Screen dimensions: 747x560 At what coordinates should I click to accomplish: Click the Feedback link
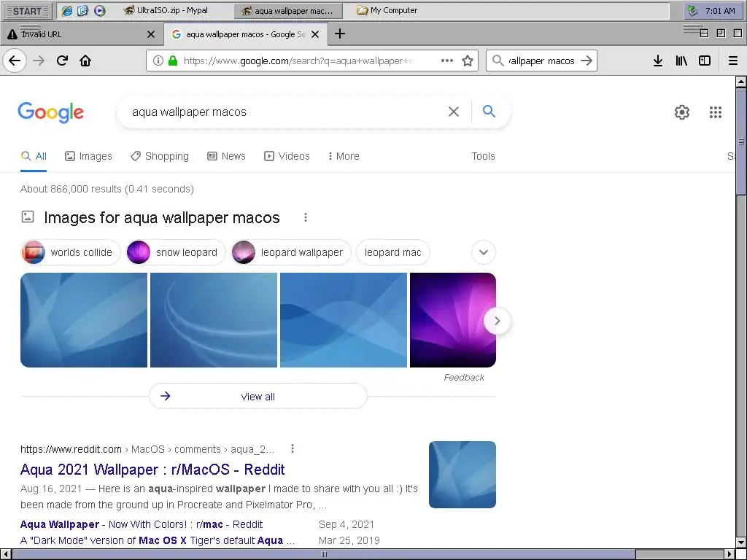[x=464, y=377]
